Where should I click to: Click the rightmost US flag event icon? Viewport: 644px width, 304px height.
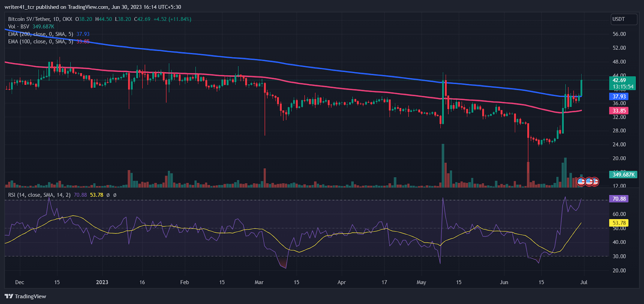(594, 182)
